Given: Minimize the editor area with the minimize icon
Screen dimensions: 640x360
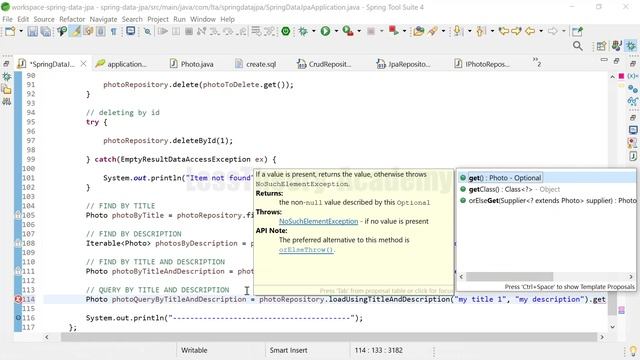Looking at the screenshot, I should coord(604,60).
